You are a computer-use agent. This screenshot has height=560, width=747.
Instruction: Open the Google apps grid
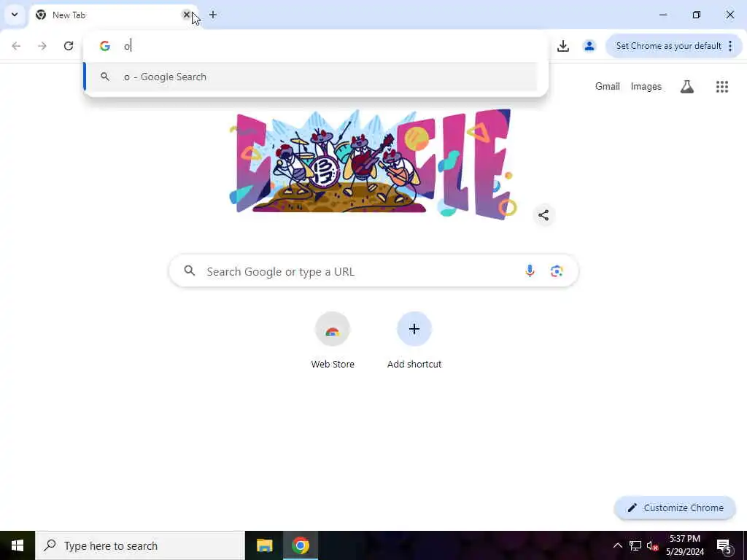coord(722,86)
